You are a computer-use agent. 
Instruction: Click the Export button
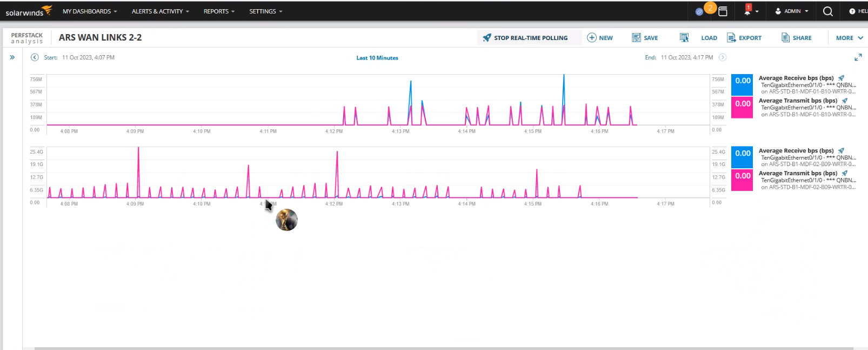(744, 38)
